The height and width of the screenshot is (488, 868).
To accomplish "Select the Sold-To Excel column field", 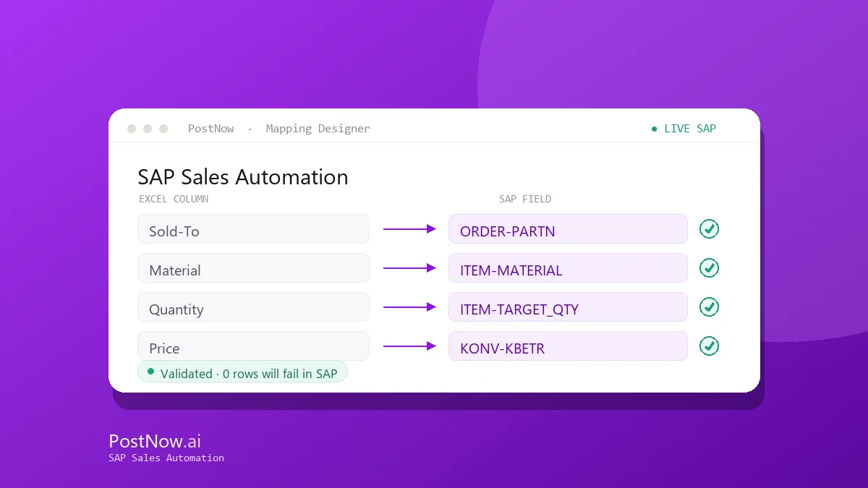I will click(x=253, y=229).
